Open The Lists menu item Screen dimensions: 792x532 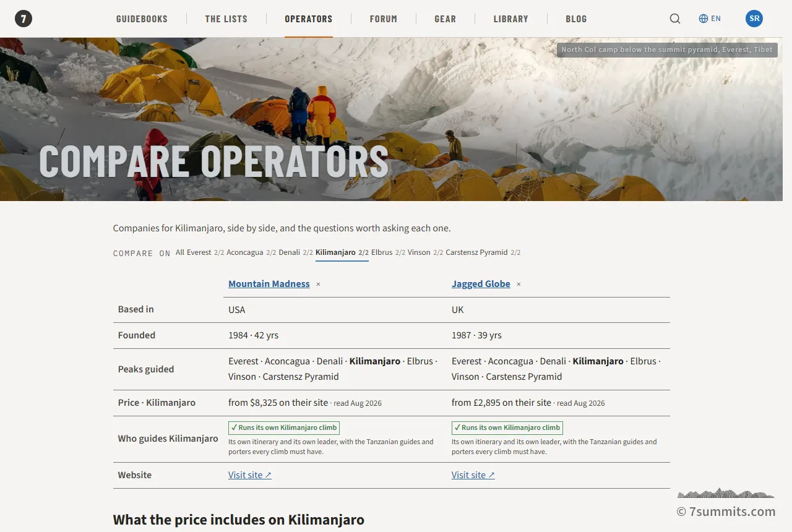click(226, 19)
